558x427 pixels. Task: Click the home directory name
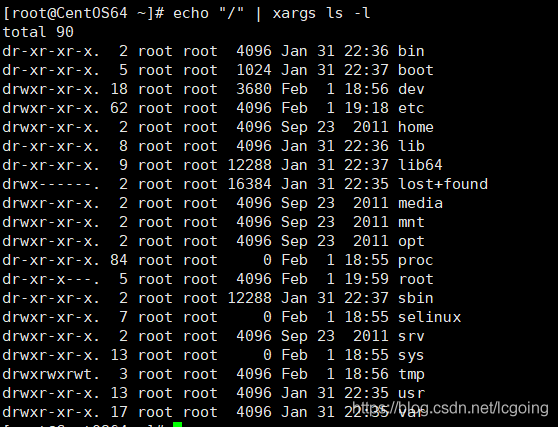pyautogui.click(x=416, y=127)
